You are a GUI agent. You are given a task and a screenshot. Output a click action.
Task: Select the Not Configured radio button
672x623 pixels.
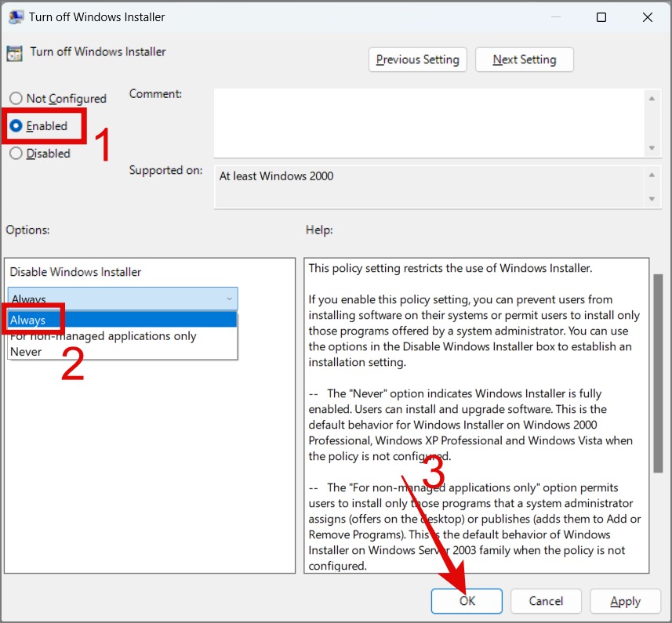[x=58, y=99]
